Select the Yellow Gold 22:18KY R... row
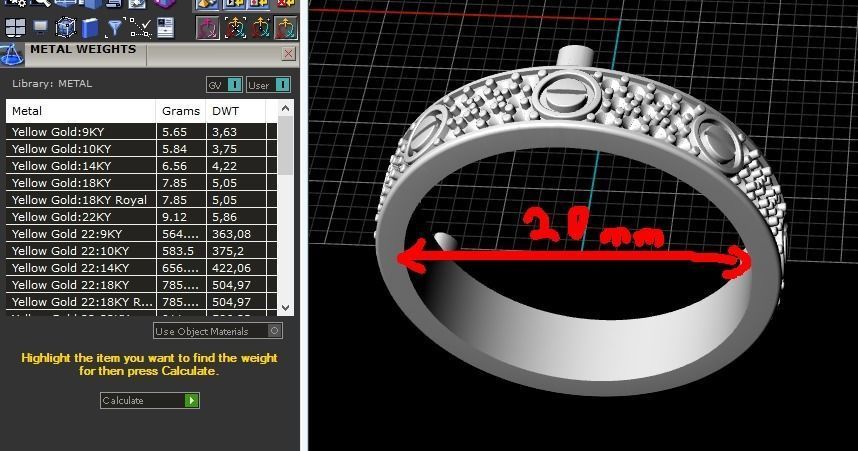The image size is (858, 451). click(x=141, y=302)
